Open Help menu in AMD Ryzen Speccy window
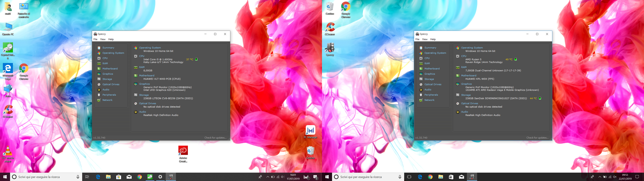The image size is (644, 181). click(433, 39)
